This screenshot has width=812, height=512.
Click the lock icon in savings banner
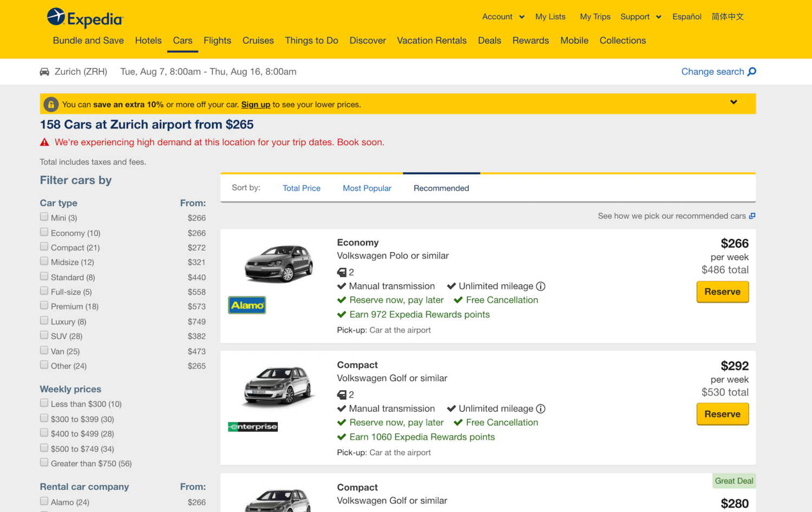pyautogui.click(x=51, y=104)
